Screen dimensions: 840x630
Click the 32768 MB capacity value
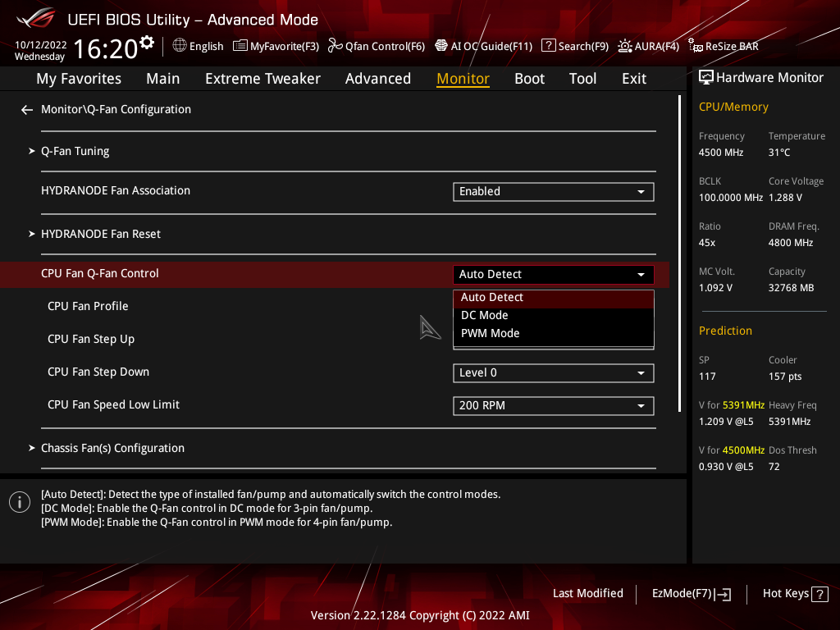click(x=791, y=288)
